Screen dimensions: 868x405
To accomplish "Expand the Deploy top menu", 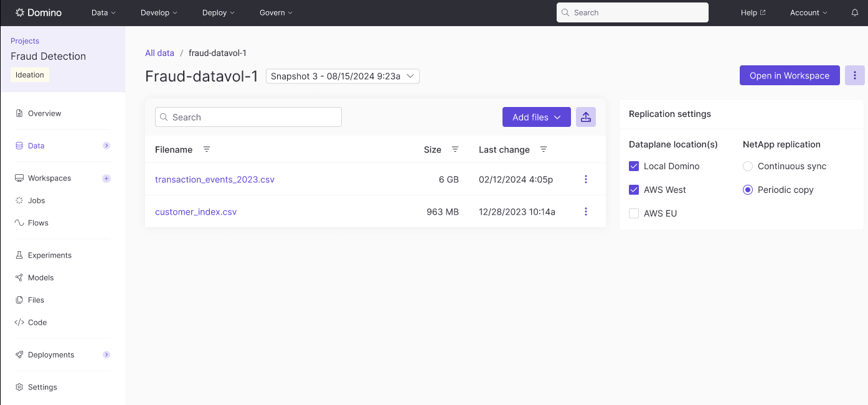I will click(219, 12).
